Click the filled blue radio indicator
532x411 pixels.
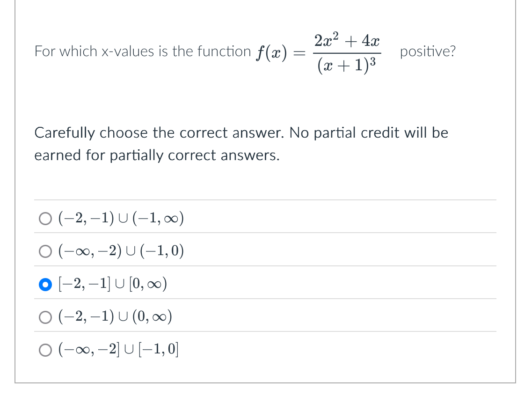click(45, 284)
